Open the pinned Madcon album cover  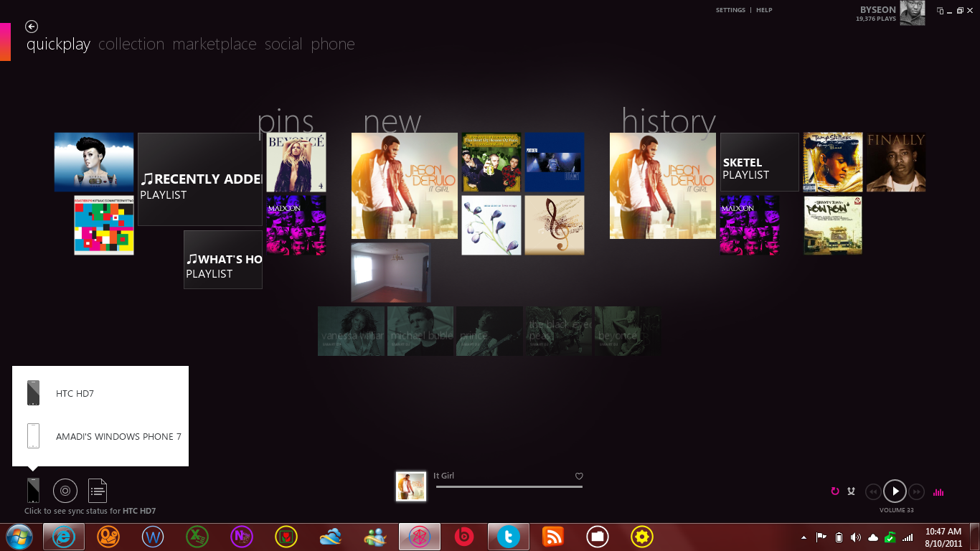(296, 225)
